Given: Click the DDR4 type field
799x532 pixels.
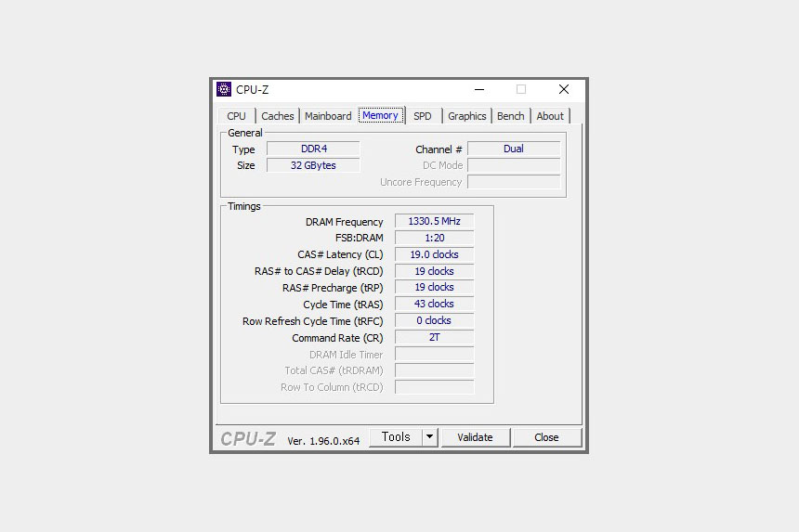Looking at the screenshot, I should [x=313, y=149].
